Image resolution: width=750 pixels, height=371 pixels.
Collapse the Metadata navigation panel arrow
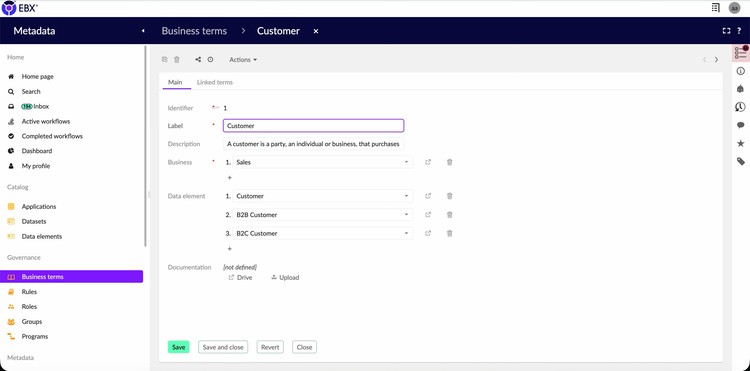143,31
